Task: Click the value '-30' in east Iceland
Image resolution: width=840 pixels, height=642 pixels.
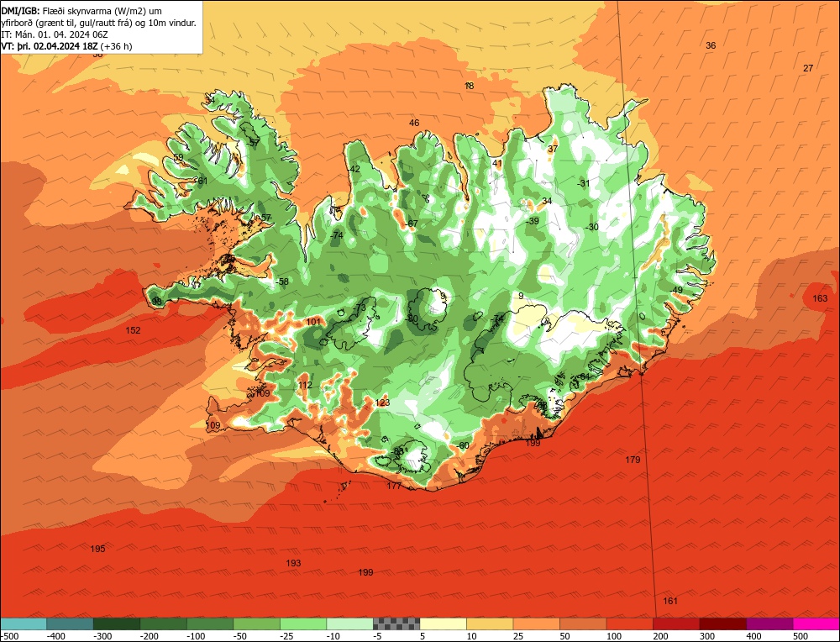Action: tap(591, 227)
